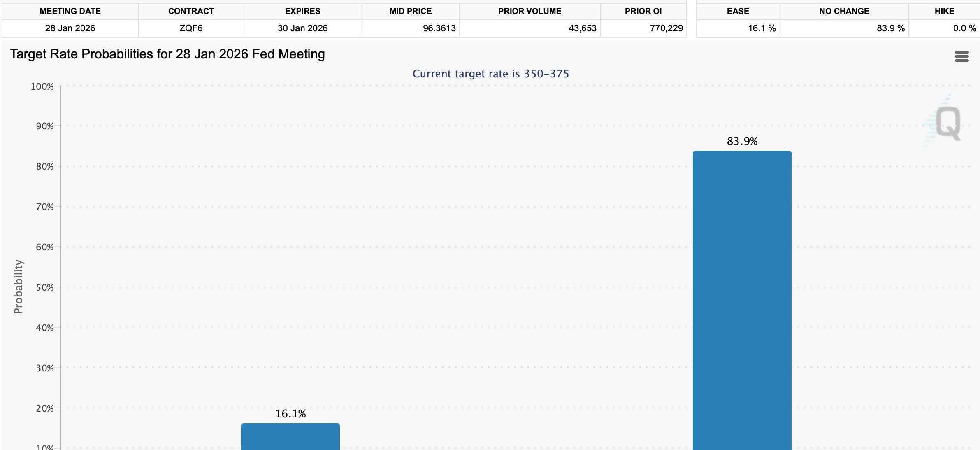Click the PRIOR VOLUME column header

click(x=529, y=11)
